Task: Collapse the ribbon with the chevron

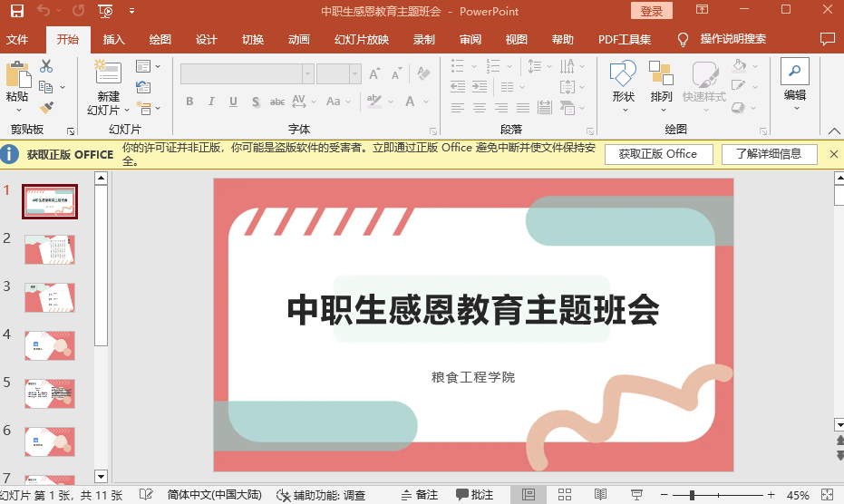Action: click(832, 130)
